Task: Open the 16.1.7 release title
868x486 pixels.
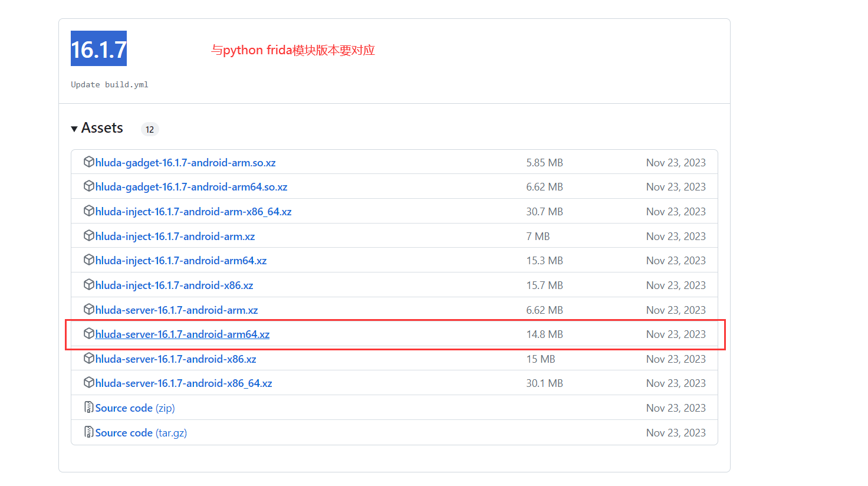Action: click(98, 49)
